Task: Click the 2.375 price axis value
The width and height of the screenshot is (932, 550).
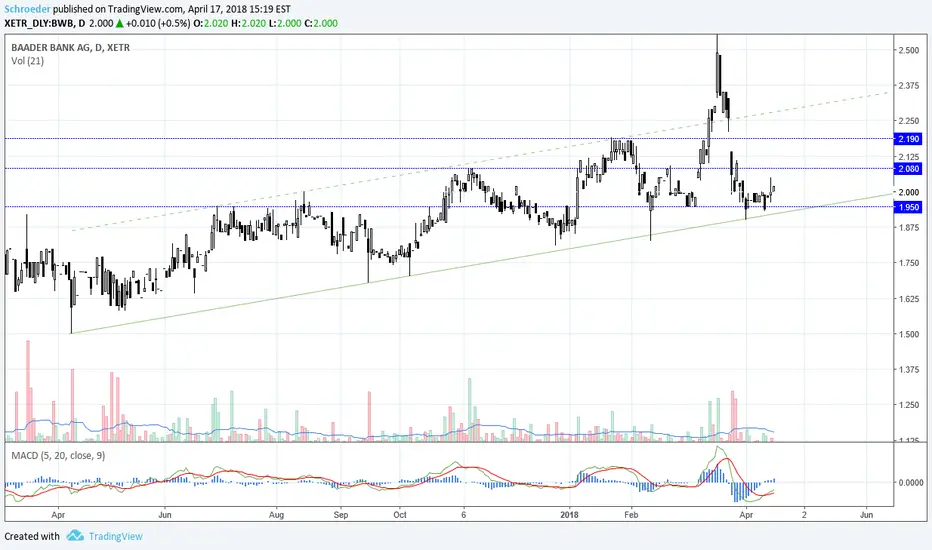Action: tap(908, 86)
